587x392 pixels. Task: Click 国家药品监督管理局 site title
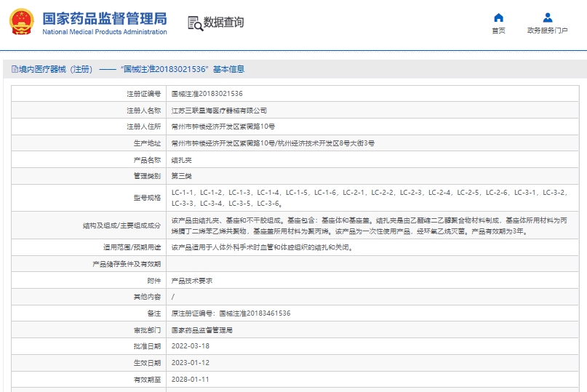[104, 18]
